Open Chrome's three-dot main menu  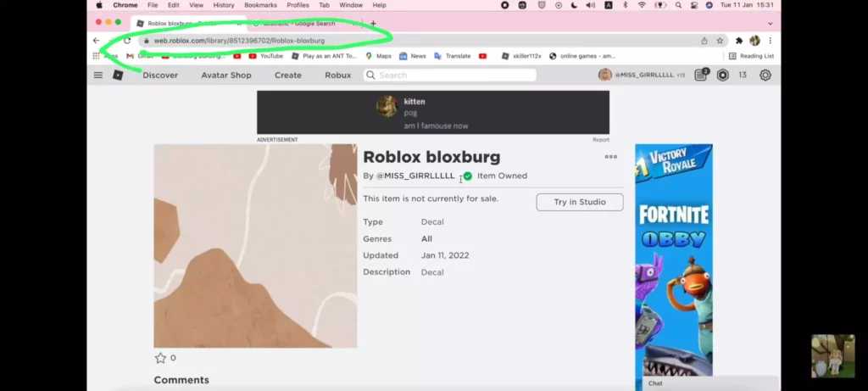770,41
